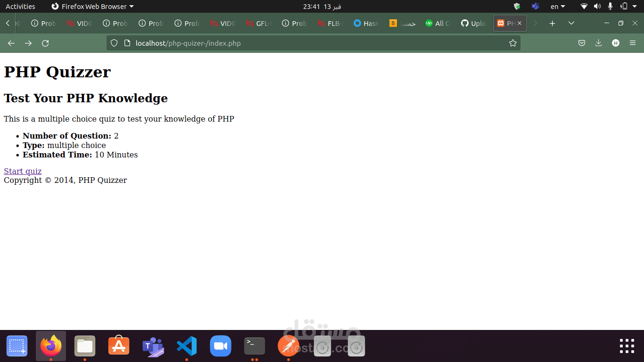Viewport: 644px width, 362px height.
Task: Go back one page in Firefox
Action: 11,43
